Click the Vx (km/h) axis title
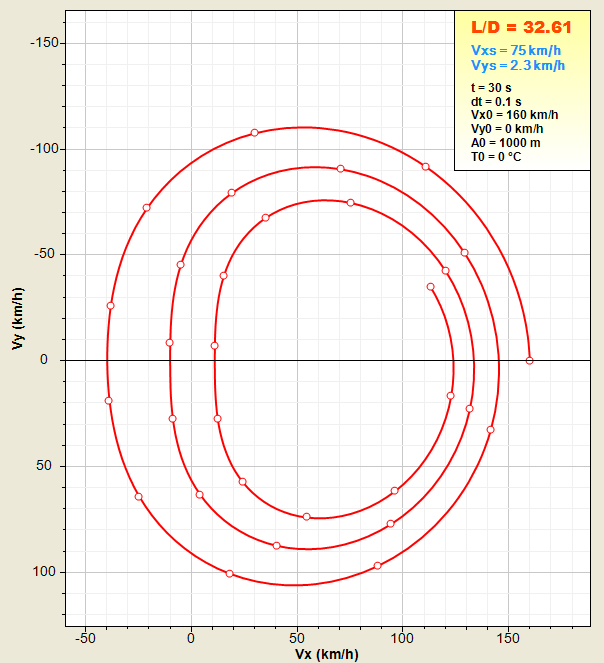Image resolution: width=604 pixels, height=663 pixels. click(x=327, y=654)
